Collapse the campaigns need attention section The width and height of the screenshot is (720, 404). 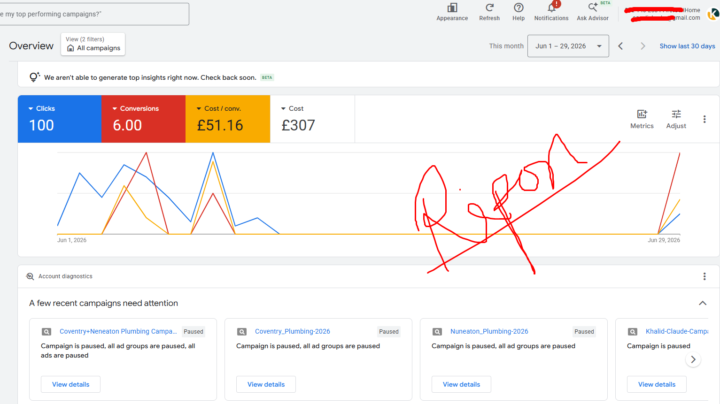tap(703, 303)
